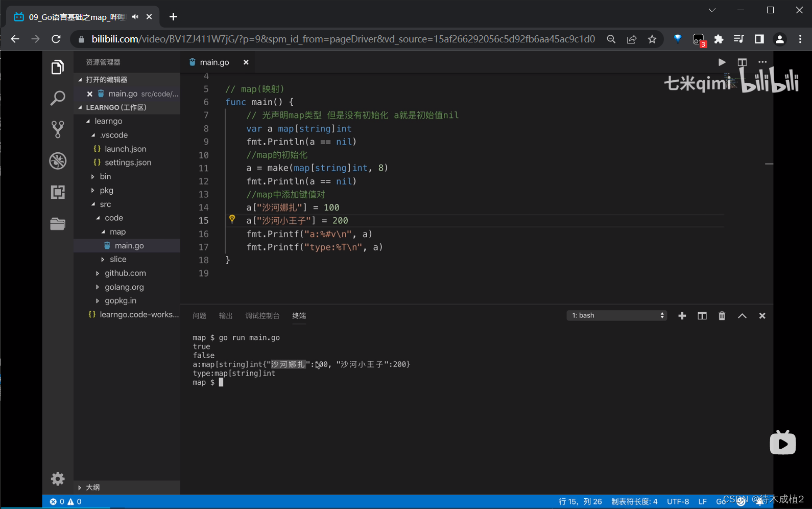
Task: Add a new terminal with plus icon
Action: coord(682,316)
